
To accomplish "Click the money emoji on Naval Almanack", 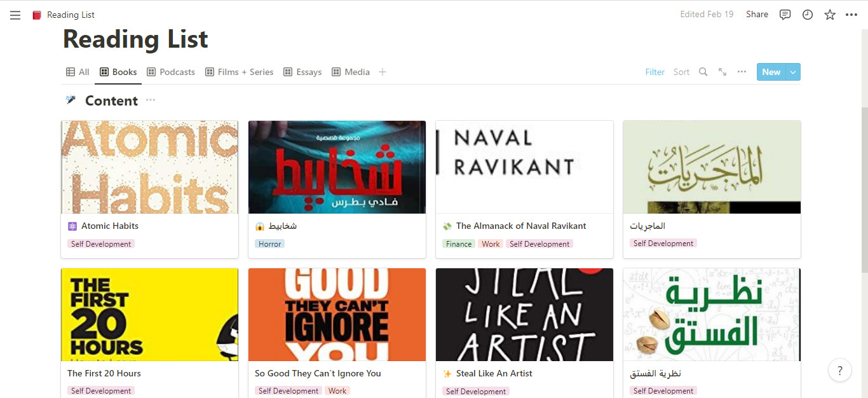I will (x=447, y=226).
